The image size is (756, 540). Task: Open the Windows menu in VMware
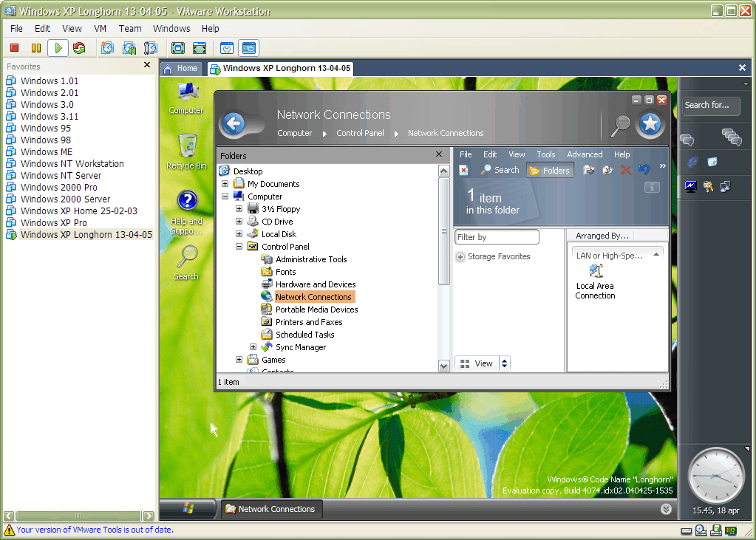(171, 29)
